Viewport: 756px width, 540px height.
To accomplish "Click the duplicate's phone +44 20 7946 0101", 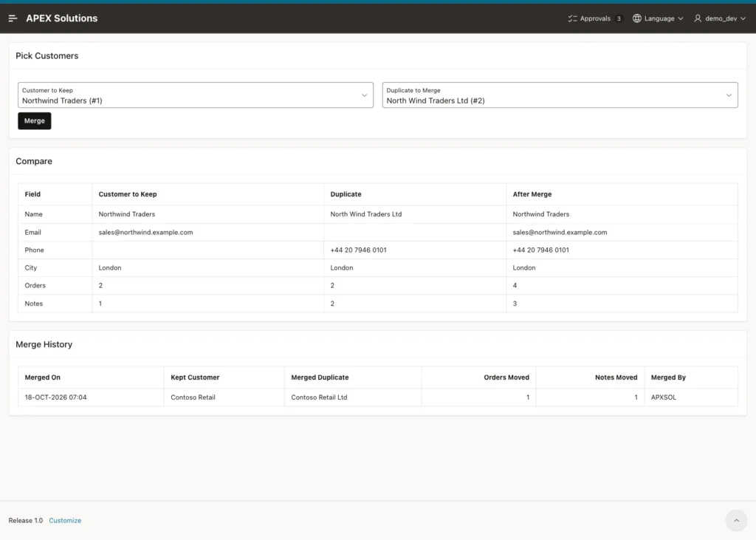I will [x=358, y=250].
